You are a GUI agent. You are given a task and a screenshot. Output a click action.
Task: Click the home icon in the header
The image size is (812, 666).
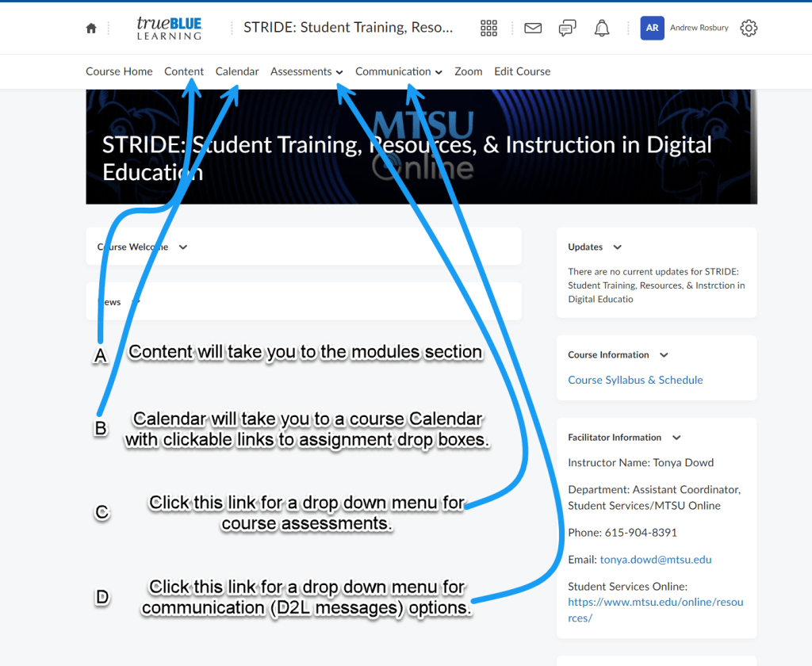click(x=91, y=29)
